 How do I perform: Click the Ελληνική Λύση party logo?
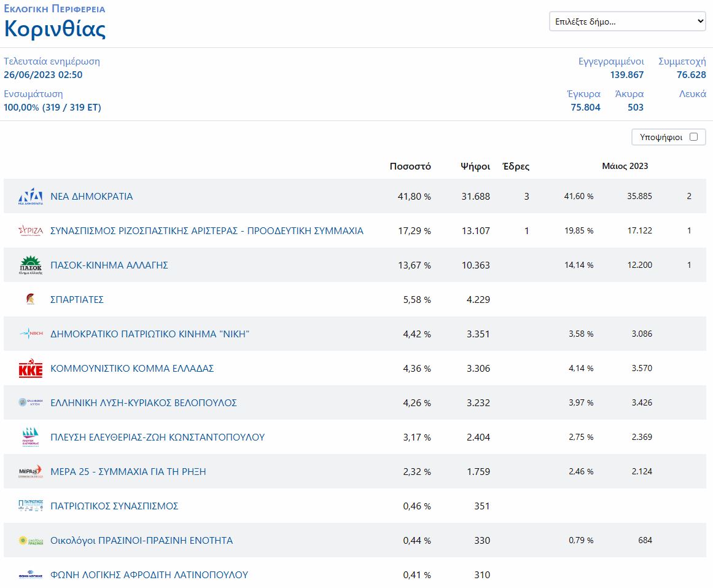[x=31, y=403]
